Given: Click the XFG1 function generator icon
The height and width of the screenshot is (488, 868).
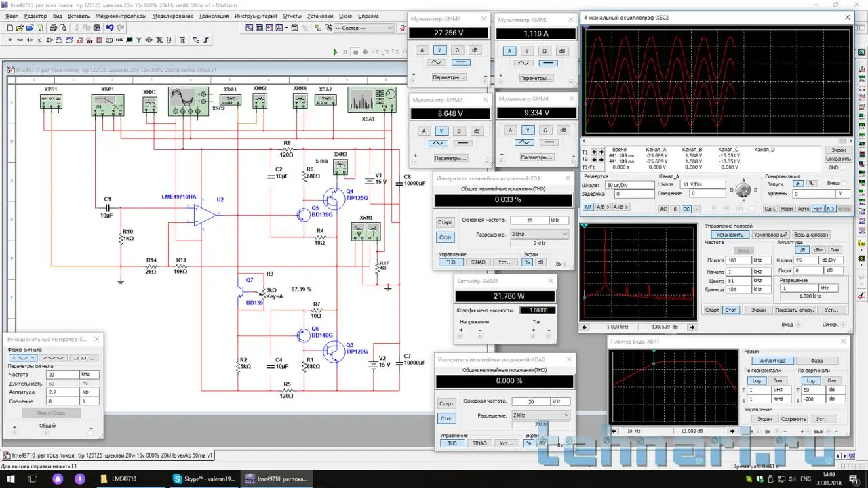Looking at the screenshot, I should tap(52, 101).
